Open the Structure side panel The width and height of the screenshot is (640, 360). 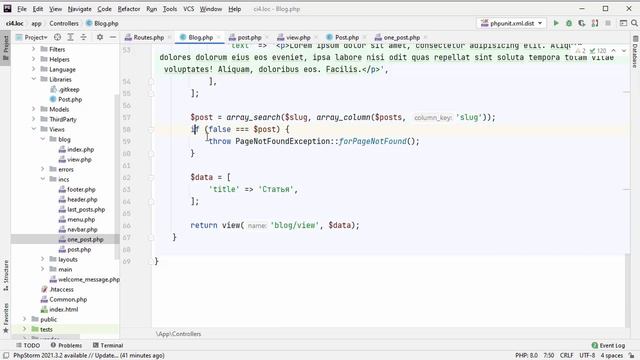coord(6,276)
